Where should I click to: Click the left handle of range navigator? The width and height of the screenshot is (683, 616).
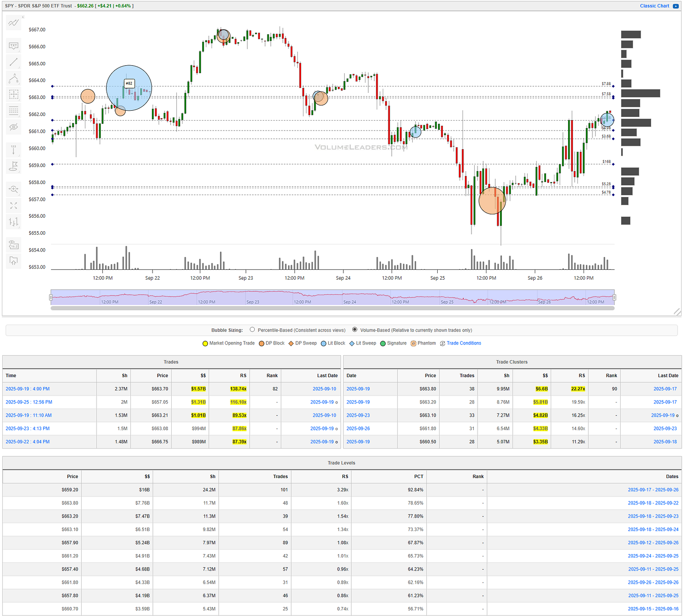tap(51, 297)
